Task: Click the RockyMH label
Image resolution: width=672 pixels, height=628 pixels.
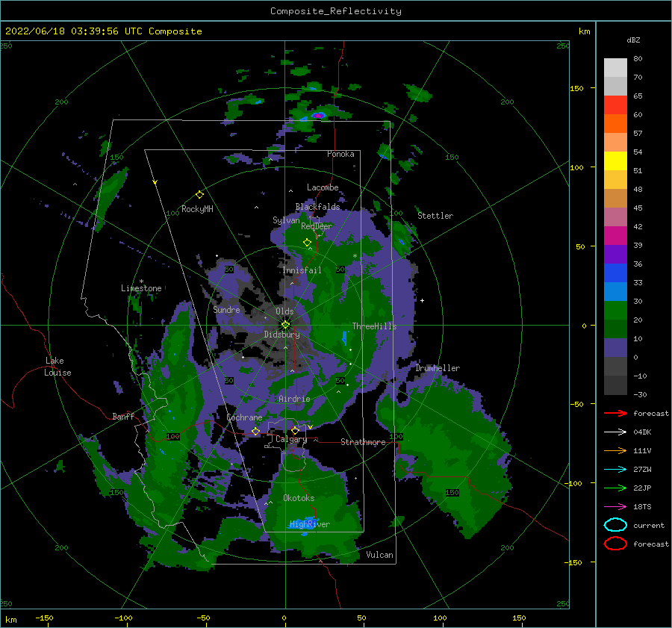Action: 197,209
